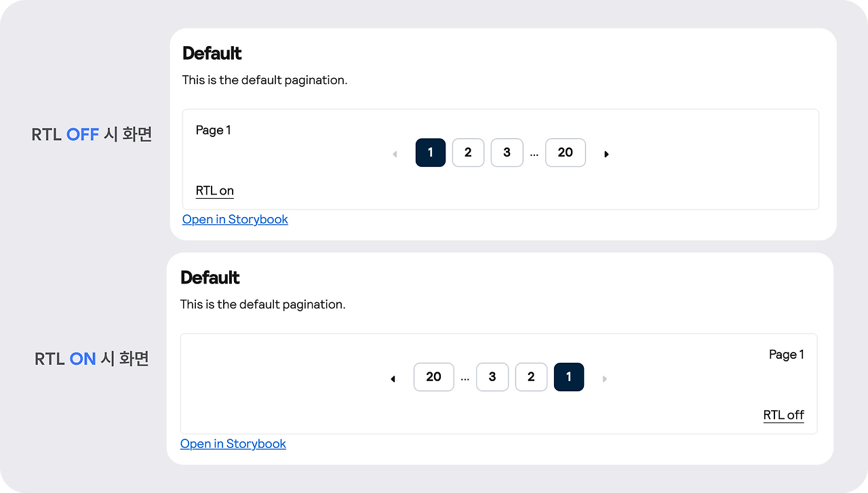The image size is (868, 493).
Task: Go to page 3 in the RTL pagination
Action: tap(492, 377)
